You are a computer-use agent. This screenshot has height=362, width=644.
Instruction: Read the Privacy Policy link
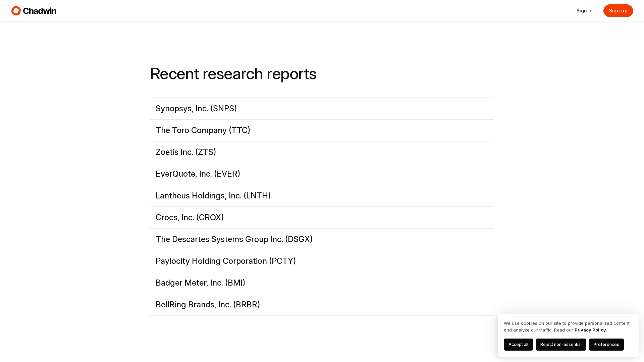(x=590, y=330)
